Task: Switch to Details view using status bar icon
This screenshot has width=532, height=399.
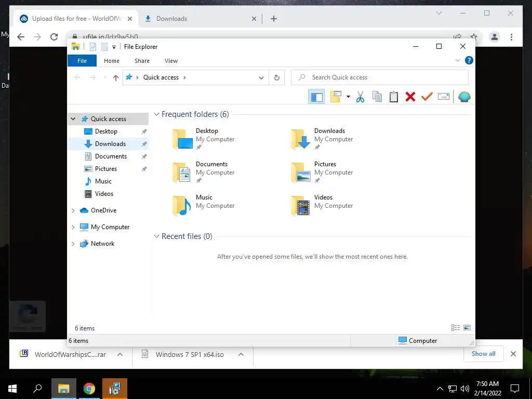Action: (x=455, y=328)
